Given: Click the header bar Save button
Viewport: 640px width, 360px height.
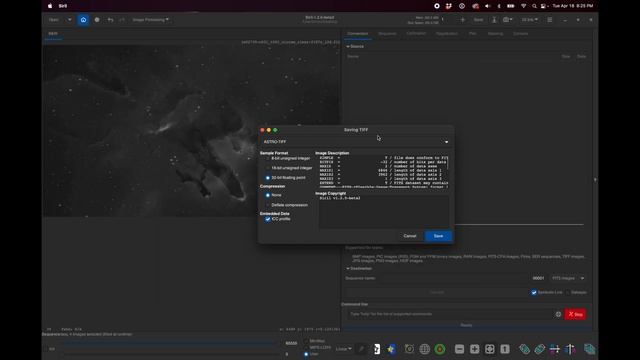Looking at the screenshot, I should tap(478, 20).
